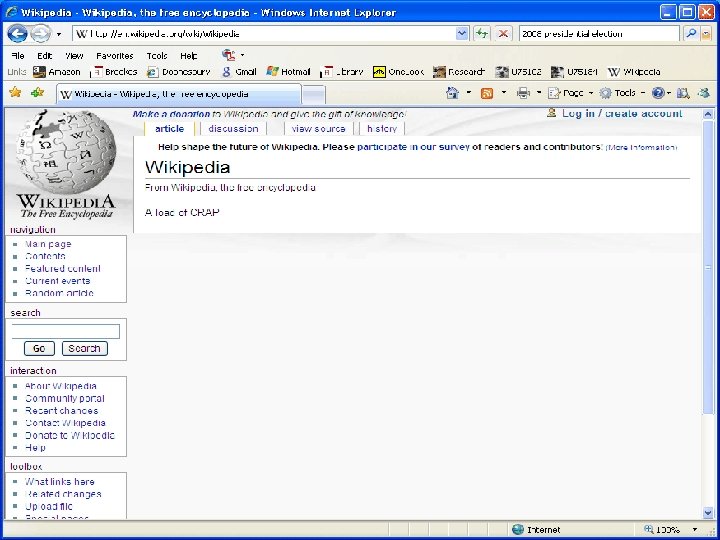Open the U75102 favorite link
The image size is (720, 540).
pos(518,72)
